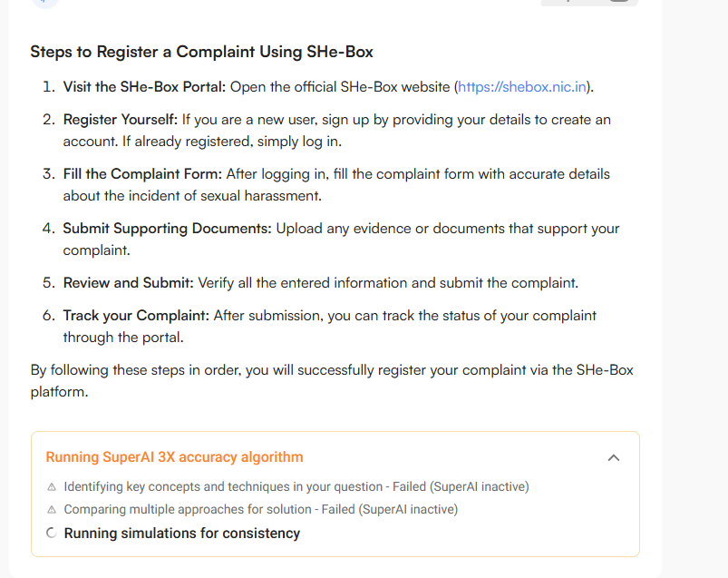Click the warning triangle beside comparing multiple approaches
This screenshot has height=578, width=728.
52,509
